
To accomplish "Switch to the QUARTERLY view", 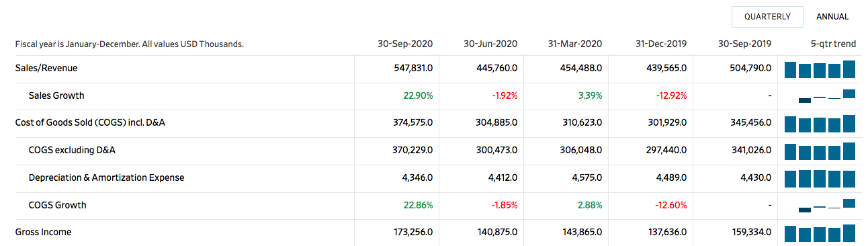I will [x=767, y=17].
